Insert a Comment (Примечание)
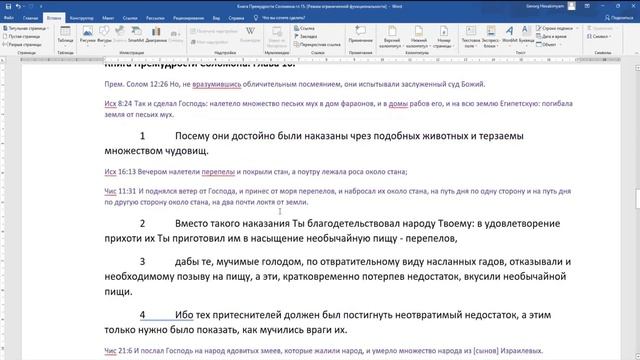Image resolution: width=640 pixels, height=360 pixels. (x=360, y=34)
